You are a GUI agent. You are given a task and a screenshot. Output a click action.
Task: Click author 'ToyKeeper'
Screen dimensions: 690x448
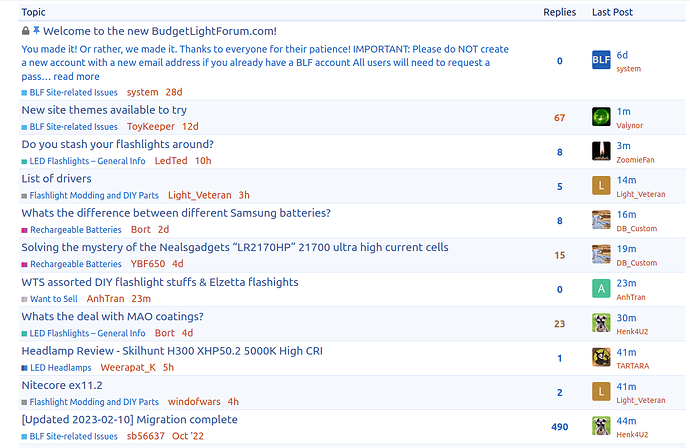[x=150, y=126]
